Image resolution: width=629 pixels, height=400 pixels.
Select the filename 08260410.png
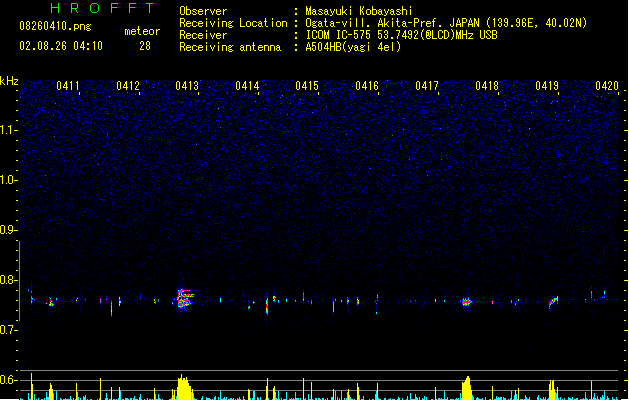tap(55, 26)
